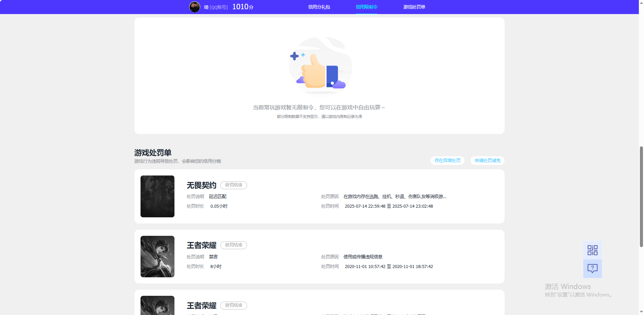Click the 无畏契约 game thumbnail
Viewport: 644px width, 315px height.
coord(157,196)
